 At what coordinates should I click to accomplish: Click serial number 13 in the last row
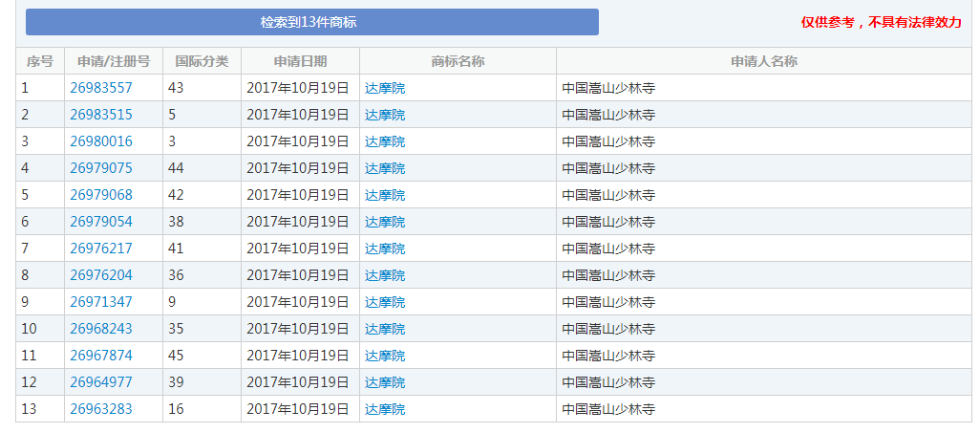pos(29,409)
